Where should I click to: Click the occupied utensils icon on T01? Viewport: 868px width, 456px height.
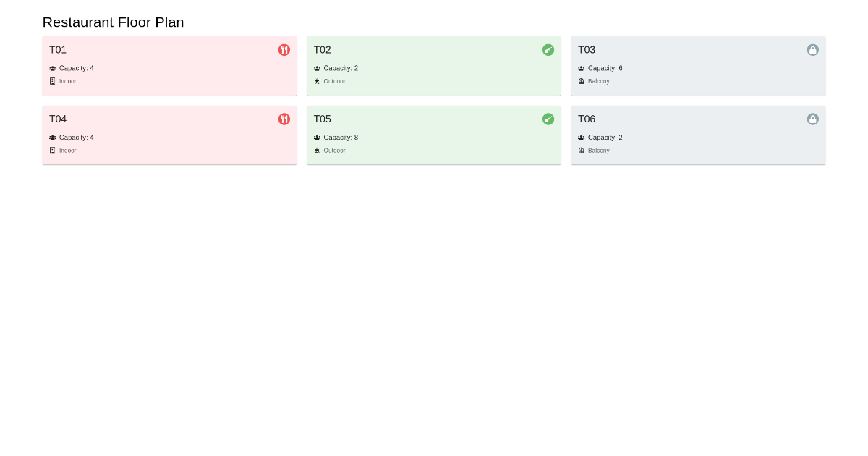point(284,50)
